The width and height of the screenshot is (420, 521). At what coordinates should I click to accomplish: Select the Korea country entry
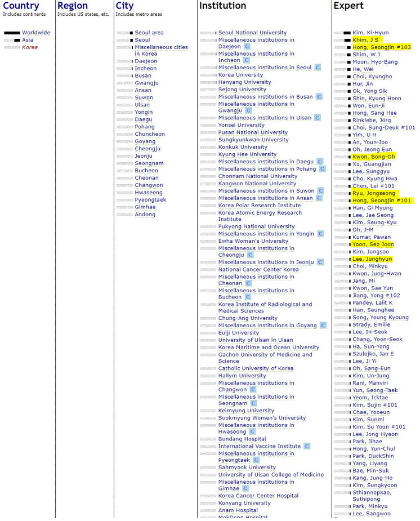(30, 47)
